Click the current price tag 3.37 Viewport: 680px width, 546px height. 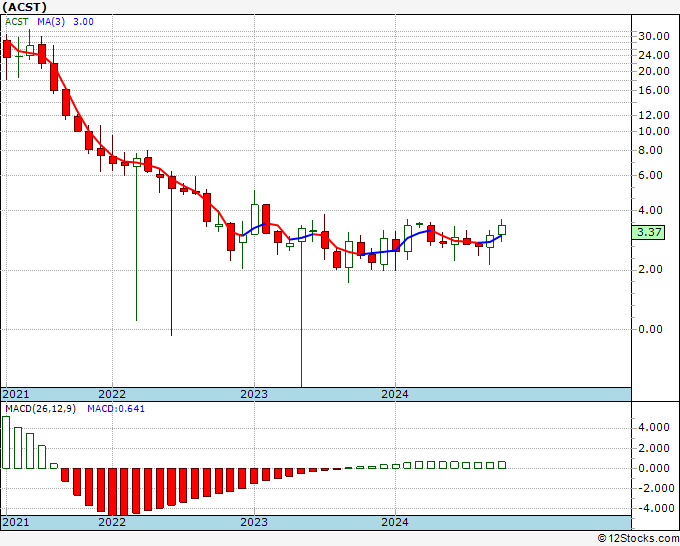649,232
